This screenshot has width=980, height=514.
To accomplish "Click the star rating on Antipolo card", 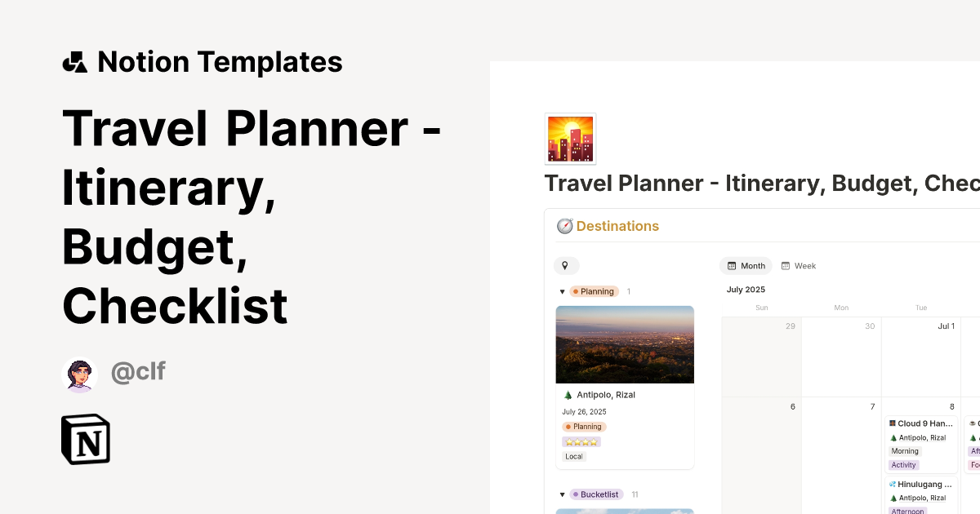I will tap(581, 441).
